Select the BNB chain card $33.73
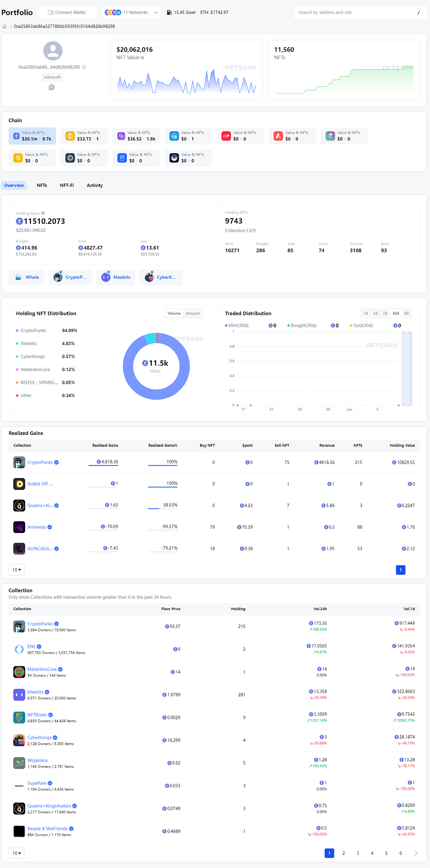This screenshot has width=430, height=868. [x=84, y=136]
